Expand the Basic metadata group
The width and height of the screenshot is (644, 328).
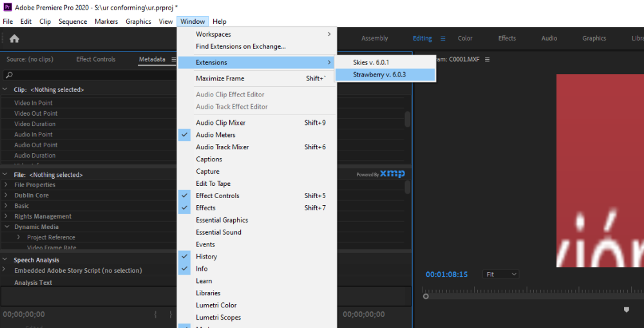point(6,206)
